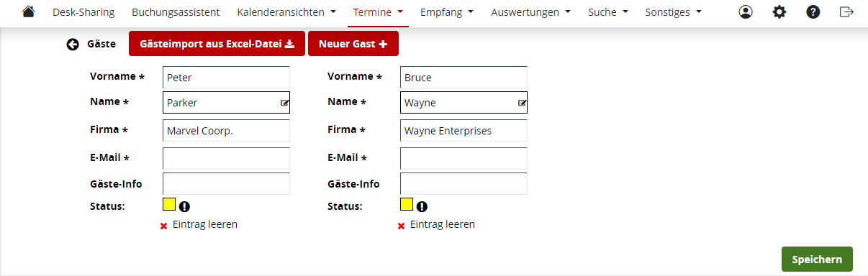Click edit icon in Wayne name field

(523, 103)
